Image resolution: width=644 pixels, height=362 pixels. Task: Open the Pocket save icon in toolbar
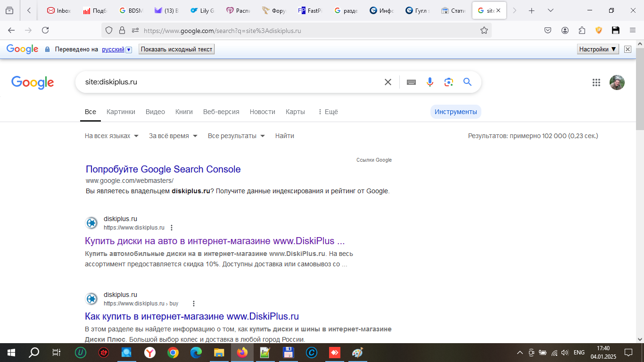coord(548,30)
